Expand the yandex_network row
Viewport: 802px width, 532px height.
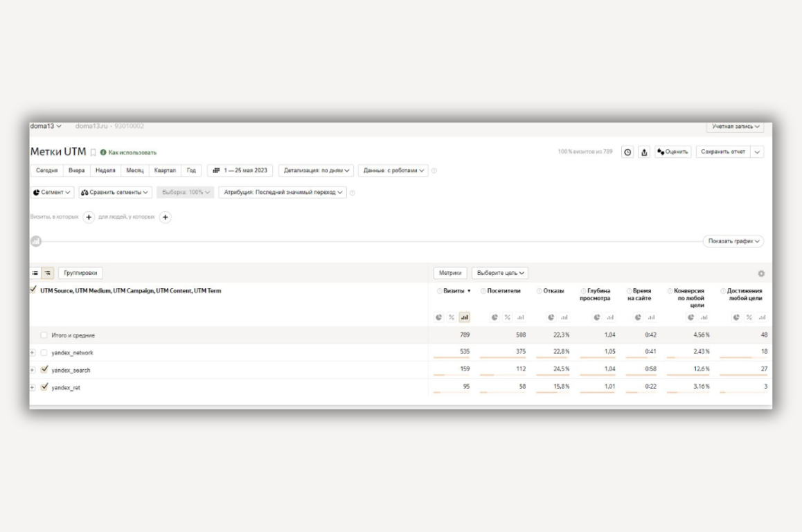(x=33, y=353)
